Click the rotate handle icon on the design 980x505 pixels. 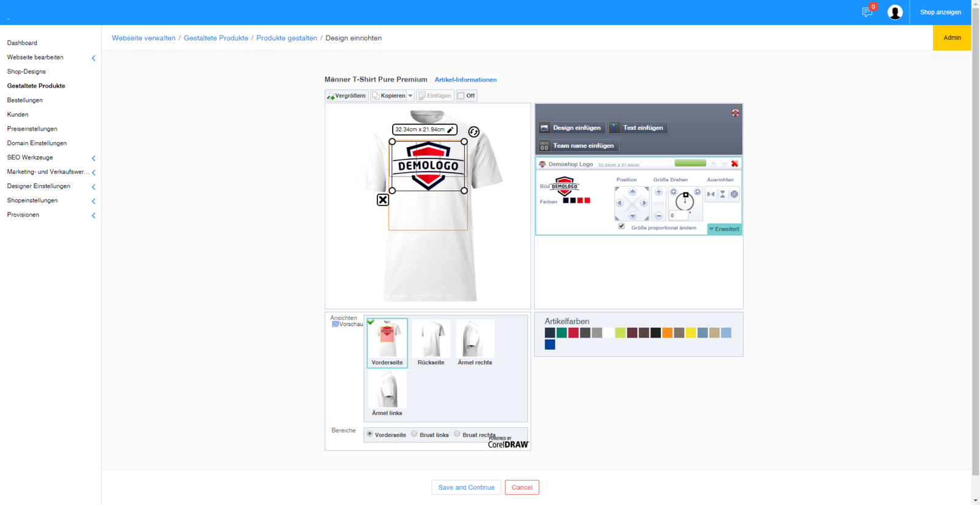point(473,132)
